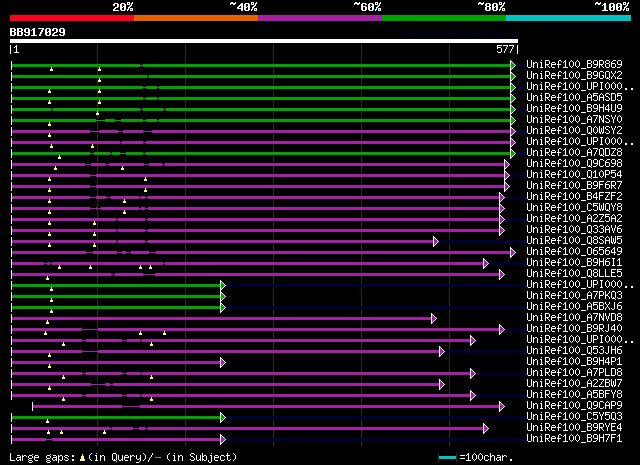Image resolution: width=640 pixels, height=465 pixels.
Task: Click the cyan 100char scale bar
Action: [x=447, y=457]
